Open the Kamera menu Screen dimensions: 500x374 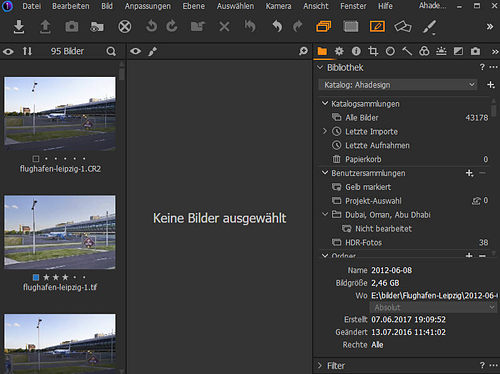point(278,6)
